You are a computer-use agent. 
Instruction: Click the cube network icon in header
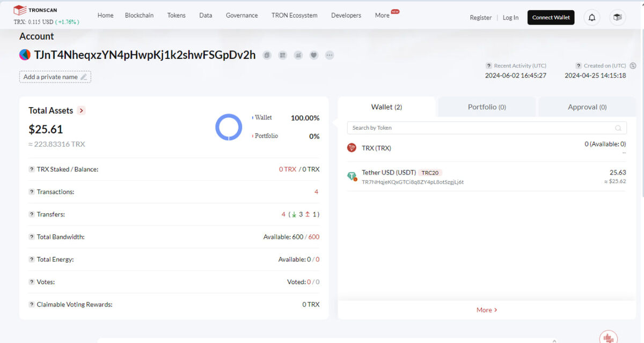[x=618, y=18]
